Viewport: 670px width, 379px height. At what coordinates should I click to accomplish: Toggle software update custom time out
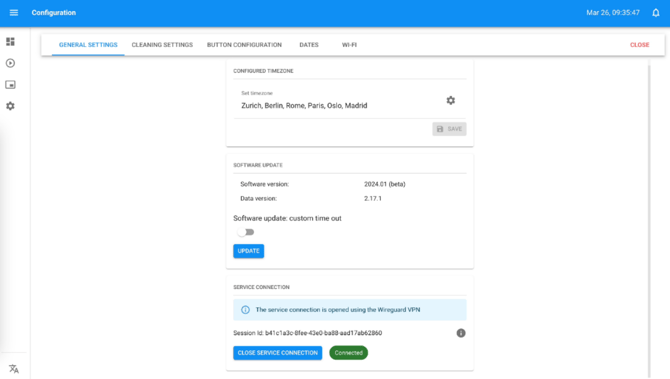(x=246, y=232)
